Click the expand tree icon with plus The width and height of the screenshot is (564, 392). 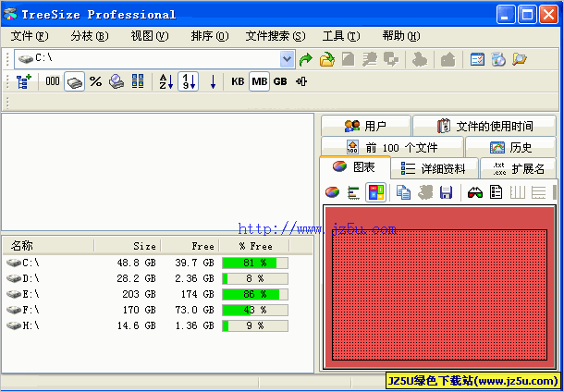[24, 81]
